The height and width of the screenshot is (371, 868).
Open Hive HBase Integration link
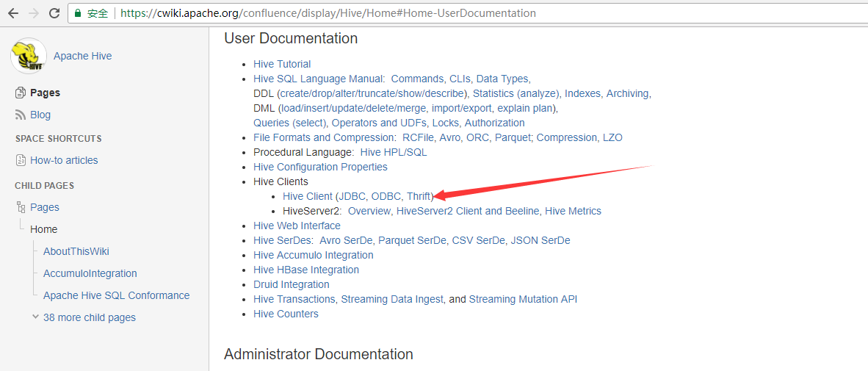306,270
